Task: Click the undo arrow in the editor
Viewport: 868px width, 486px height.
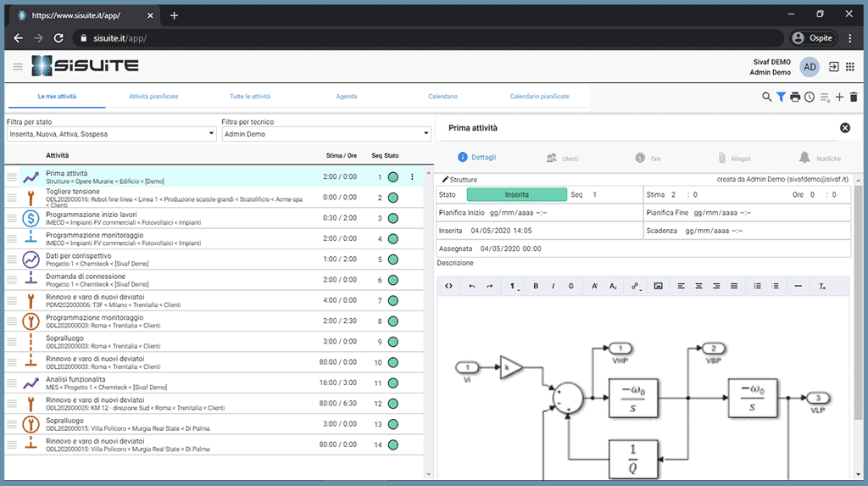Action: pyautogui.click(x=471, y=286)
